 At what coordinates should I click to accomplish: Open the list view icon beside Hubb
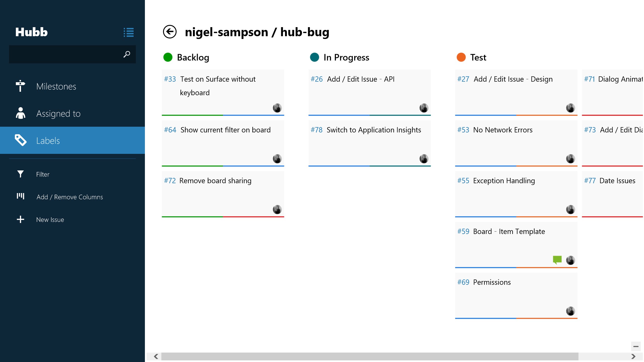coord(129,32)
